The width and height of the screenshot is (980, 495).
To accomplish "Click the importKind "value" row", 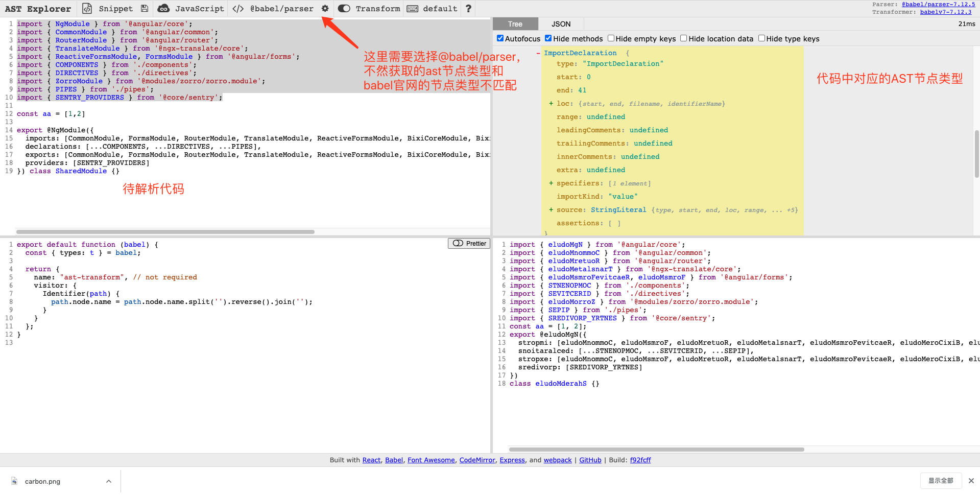I will pos(597,197).
